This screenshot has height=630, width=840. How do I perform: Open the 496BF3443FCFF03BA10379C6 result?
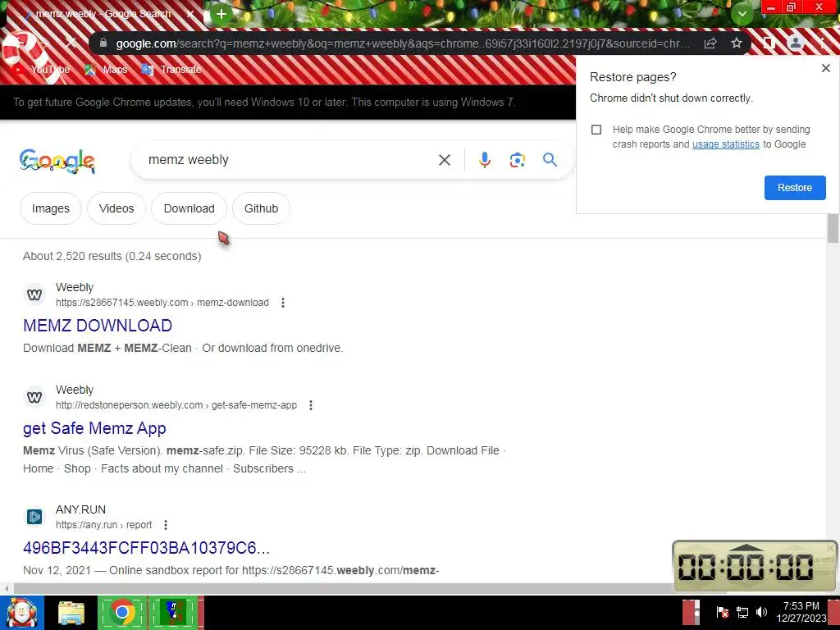[x=146, y=548]
